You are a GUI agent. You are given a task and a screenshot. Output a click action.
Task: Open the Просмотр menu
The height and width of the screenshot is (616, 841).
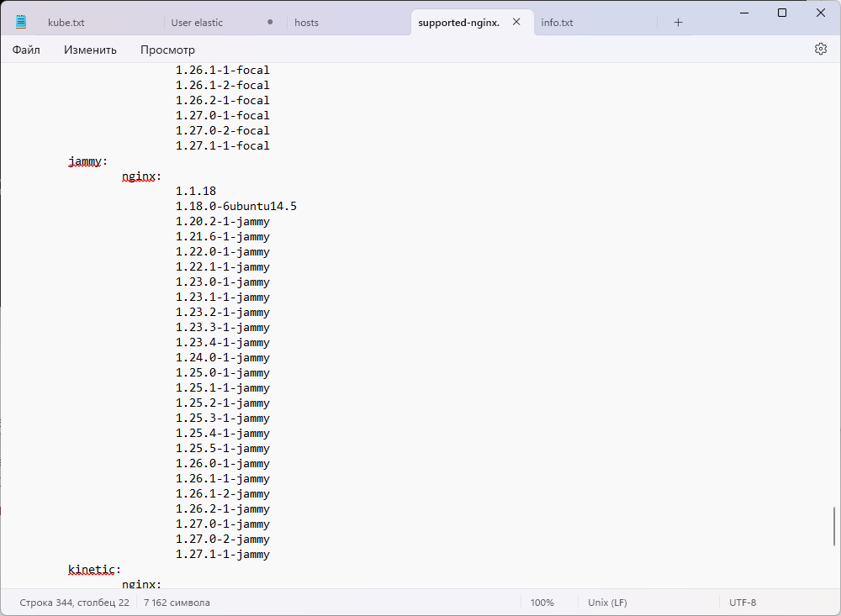[167, 50]
